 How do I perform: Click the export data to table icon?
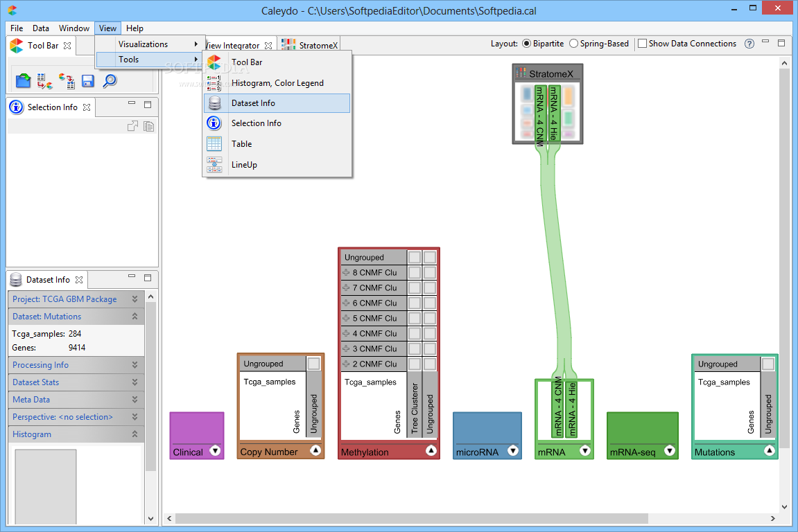[x=67, y=81]
